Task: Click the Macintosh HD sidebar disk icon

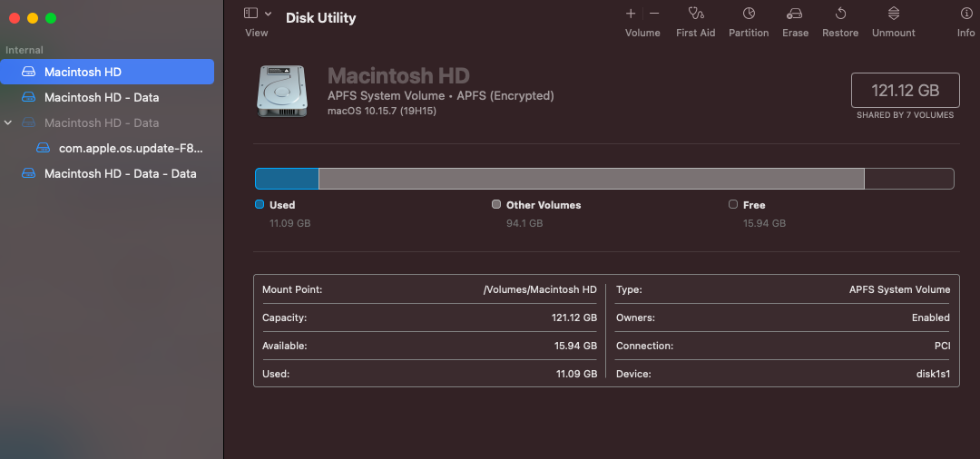Action: [29, 72]
